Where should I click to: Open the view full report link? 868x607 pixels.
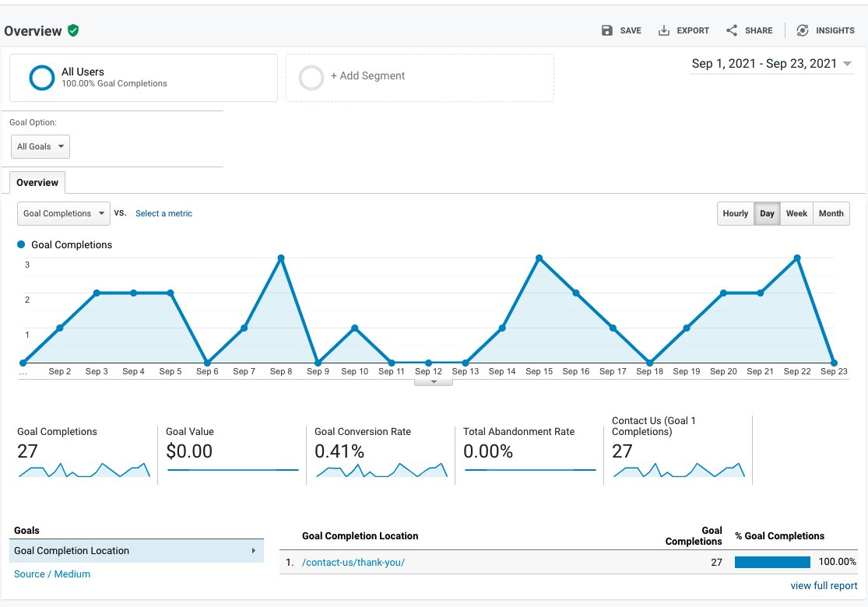(824, 585)
